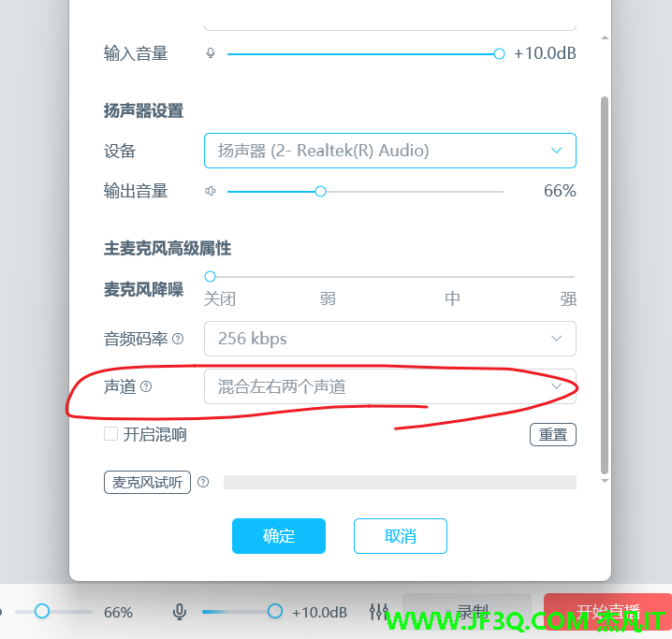Click scrollbar down arrow in settings dialog
This screenshot has width=672, height=639.
605,481
